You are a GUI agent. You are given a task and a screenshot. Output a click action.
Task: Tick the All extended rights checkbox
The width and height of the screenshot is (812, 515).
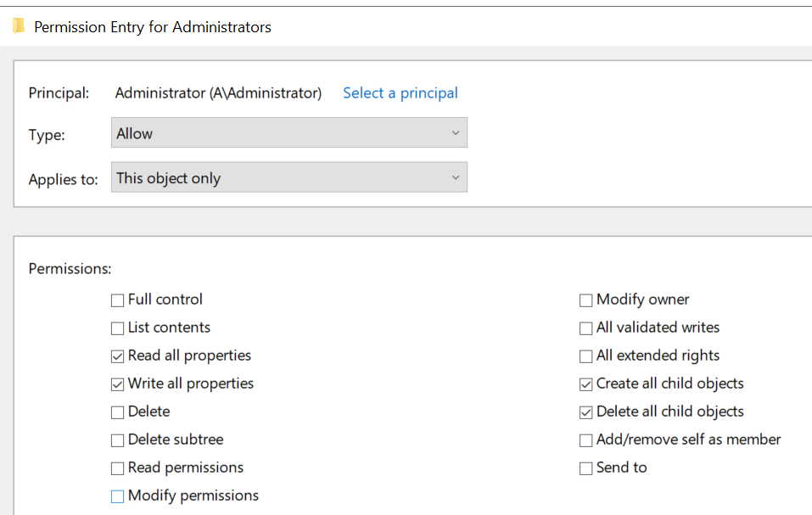point(585,356)
